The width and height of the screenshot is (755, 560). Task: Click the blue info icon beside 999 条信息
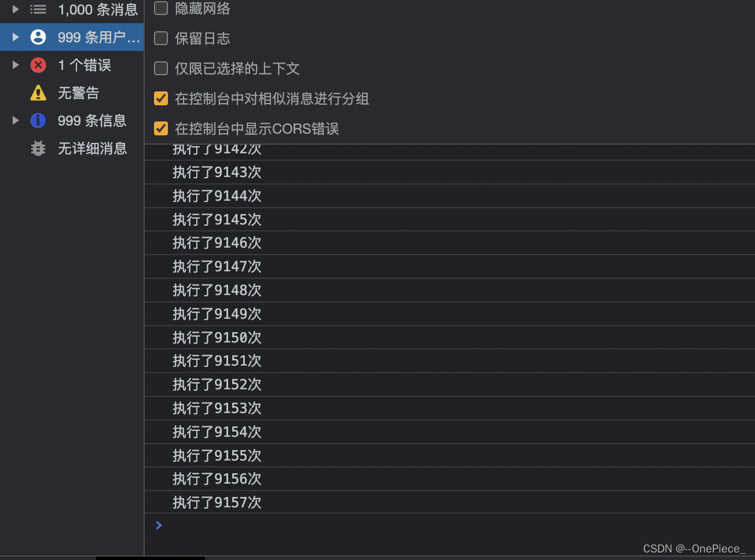point(38,120)
